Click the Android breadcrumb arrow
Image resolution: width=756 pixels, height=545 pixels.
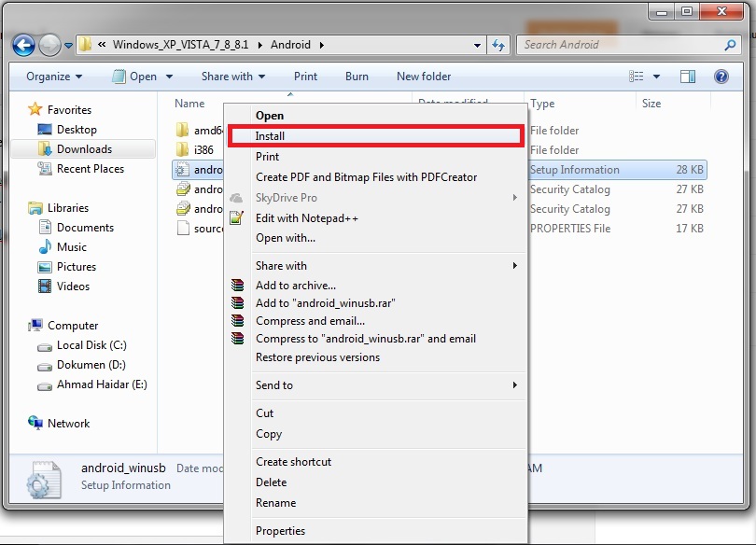322,46
